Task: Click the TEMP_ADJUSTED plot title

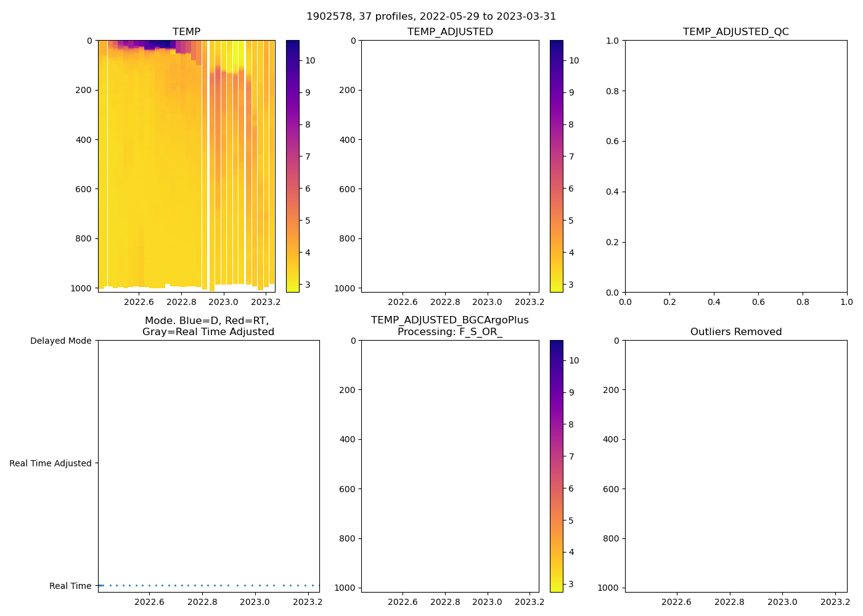Action: pyautogui.click(x=450, y=32)
